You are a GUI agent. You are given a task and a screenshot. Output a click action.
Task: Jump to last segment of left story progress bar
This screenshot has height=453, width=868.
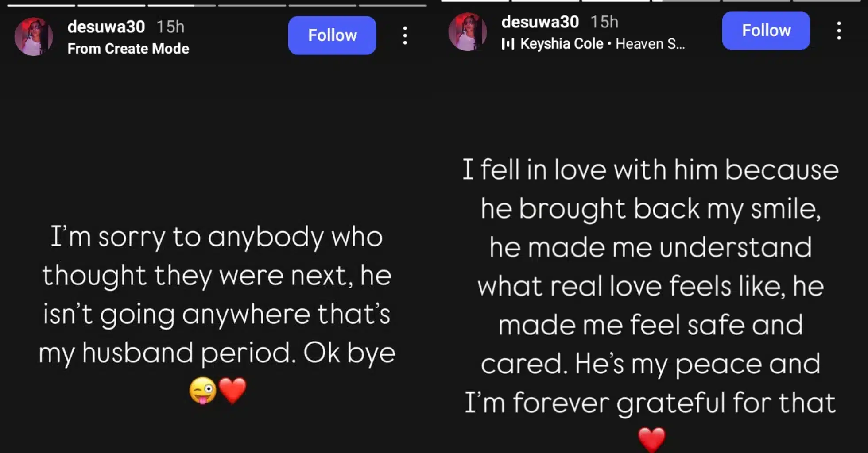(x=392, y=5)
